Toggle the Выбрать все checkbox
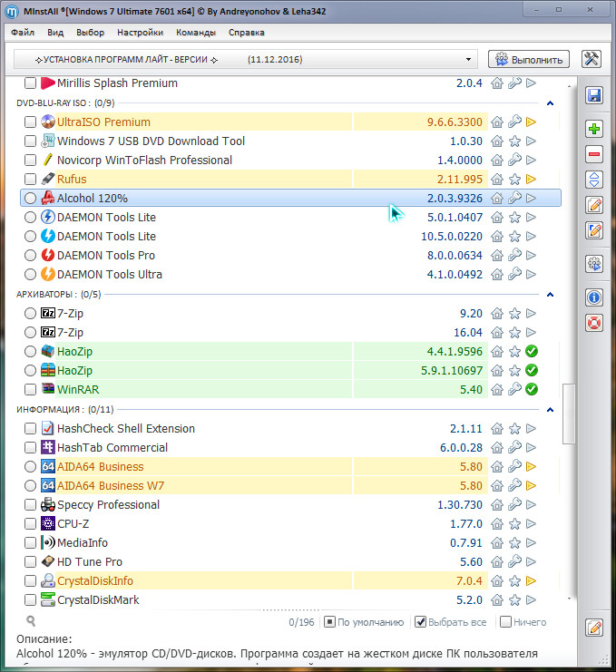Screen dimensions: 616x672 [421, 622]
